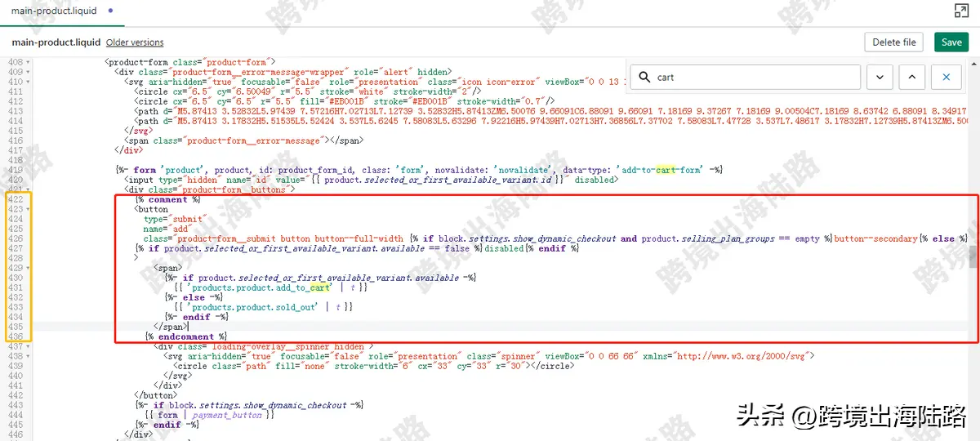Close the search bar
Image resolution: width=980 pixels, height=441 pixels.
click(946, 77)
